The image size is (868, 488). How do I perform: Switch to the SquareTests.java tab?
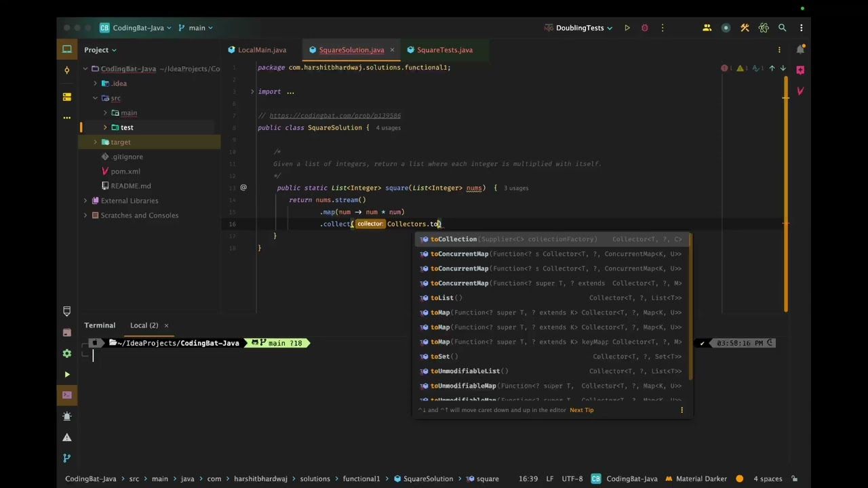444,50
